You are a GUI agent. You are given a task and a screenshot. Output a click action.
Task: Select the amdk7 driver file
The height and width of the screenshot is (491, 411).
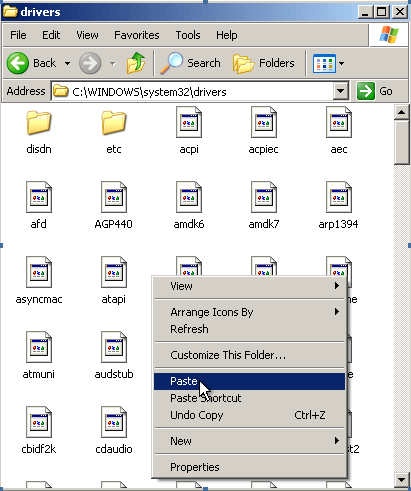click(x=264, y=205)
